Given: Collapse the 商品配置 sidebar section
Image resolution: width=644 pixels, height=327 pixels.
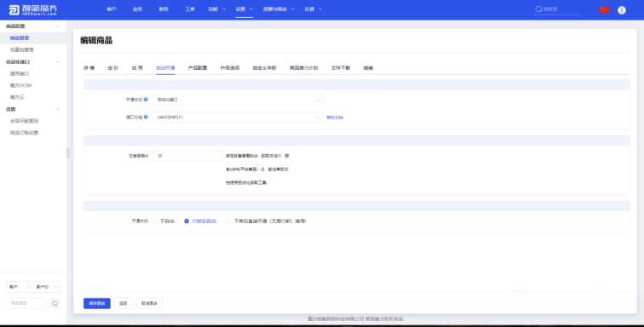Looking at the screenshot, I should (58, 26).
